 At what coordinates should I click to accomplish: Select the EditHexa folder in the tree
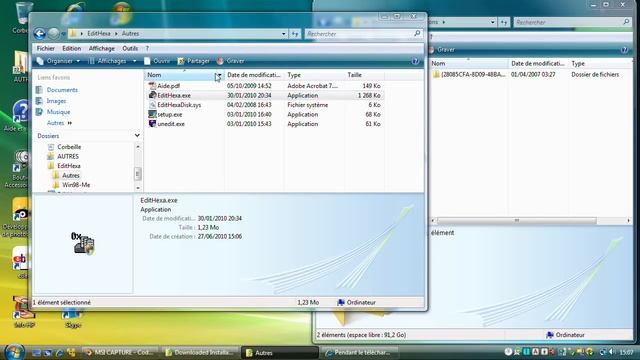coord(69,166)
